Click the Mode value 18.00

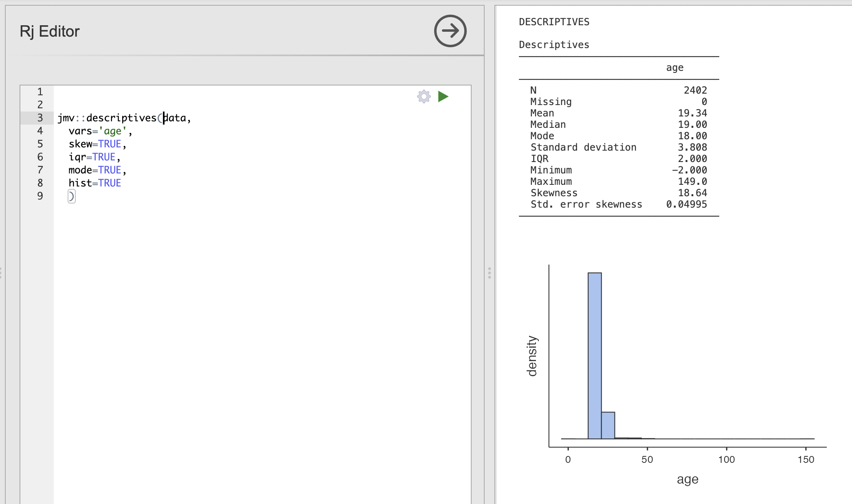(692, 136)
